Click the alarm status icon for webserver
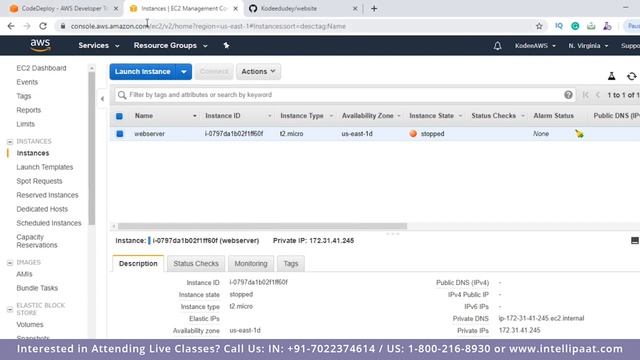The height and width of the screenshot is (360, 640). 579,133
